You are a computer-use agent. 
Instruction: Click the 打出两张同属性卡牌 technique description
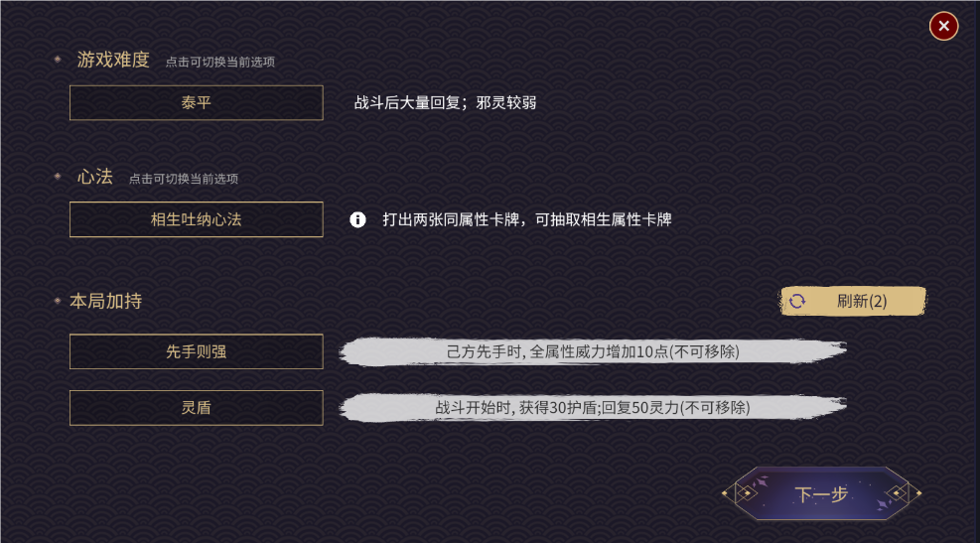click(x=526, y=219)
